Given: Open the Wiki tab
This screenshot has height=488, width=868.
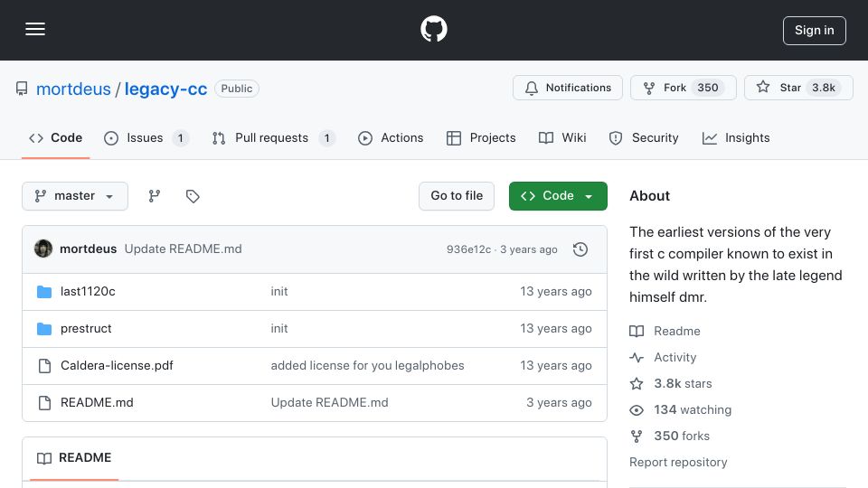Looking at the screenshot, I should point(561,137).
